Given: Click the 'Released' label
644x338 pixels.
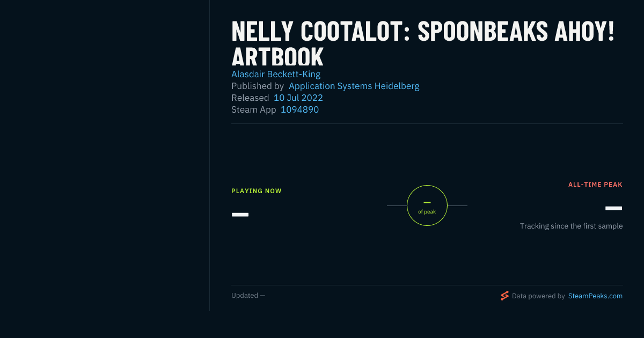Looking at the screenshot, I should pyautogui.click(x=250, y=98).
